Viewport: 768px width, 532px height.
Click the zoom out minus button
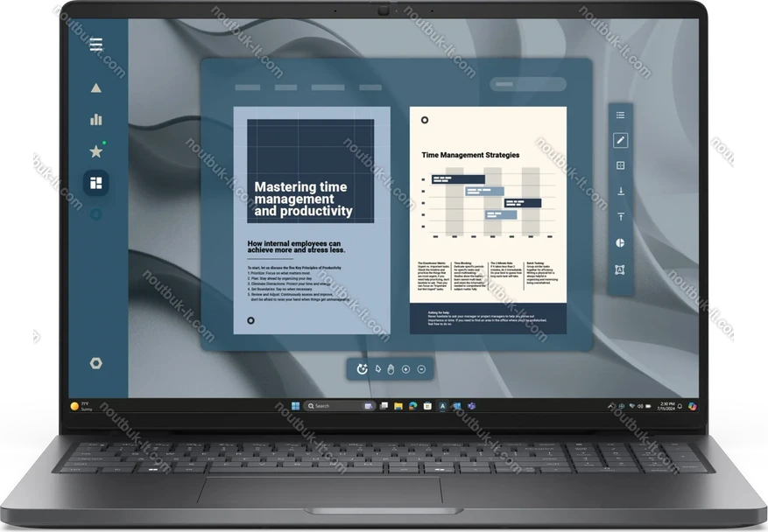click(421, 369)
